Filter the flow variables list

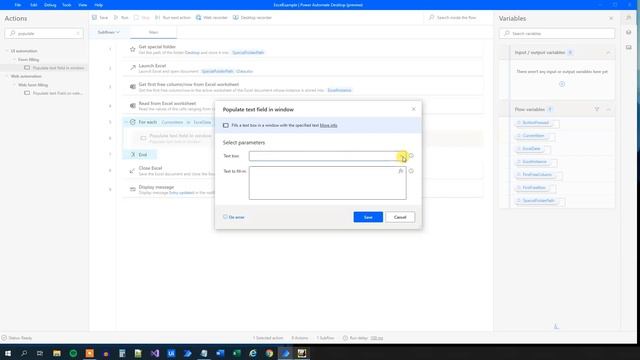point(597,109)
